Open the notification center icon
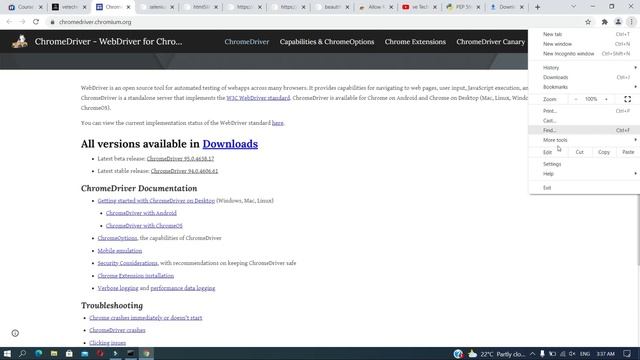Screen dimensions: 640x360 (x=627, y=353)
